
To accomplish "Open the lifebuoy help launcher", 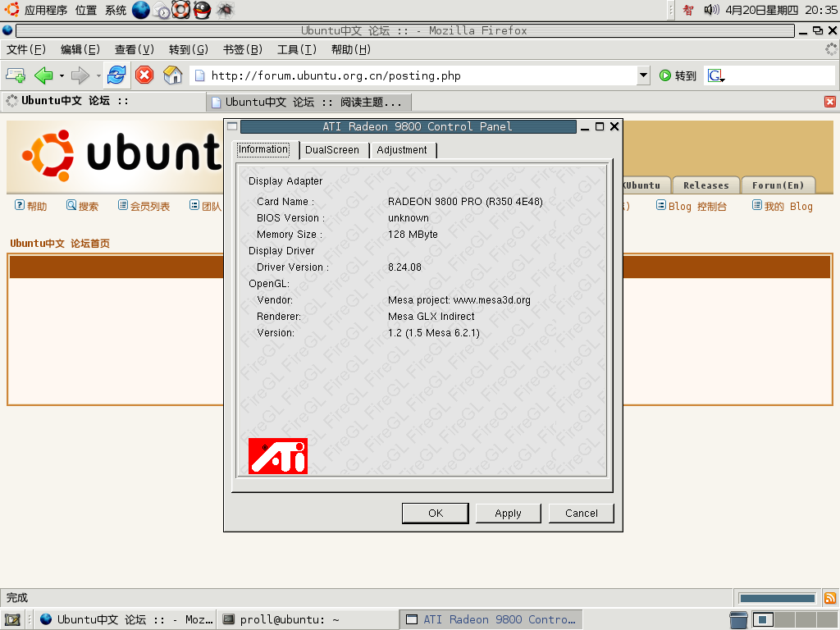I will point(181,10).
